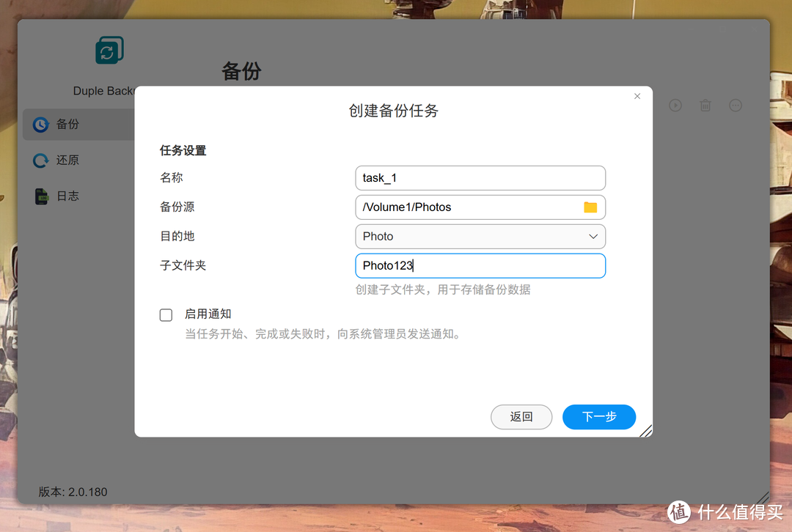This screenshot has height=532, width=792.
Task: Click the 备份 page heading
Action: point(241,71)
